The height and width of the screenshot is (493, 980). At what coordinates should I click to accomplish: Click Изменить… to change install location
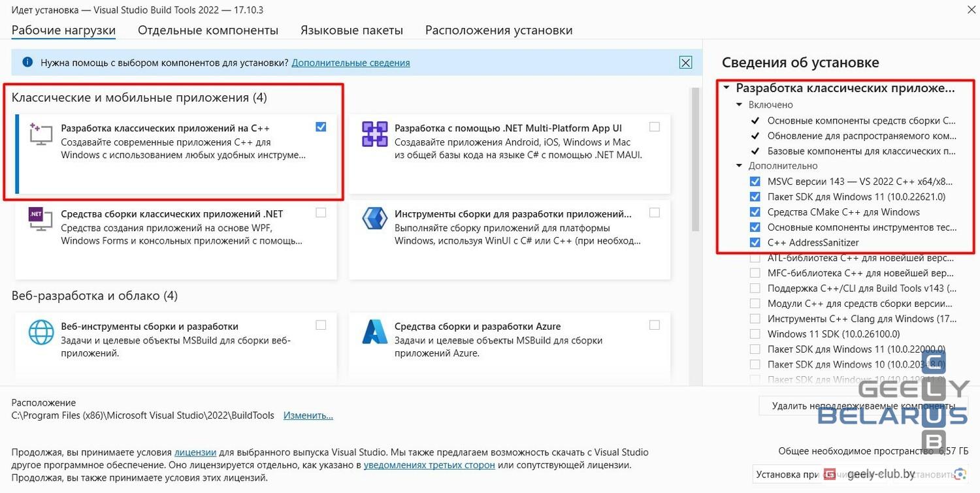tap(308, 415)
